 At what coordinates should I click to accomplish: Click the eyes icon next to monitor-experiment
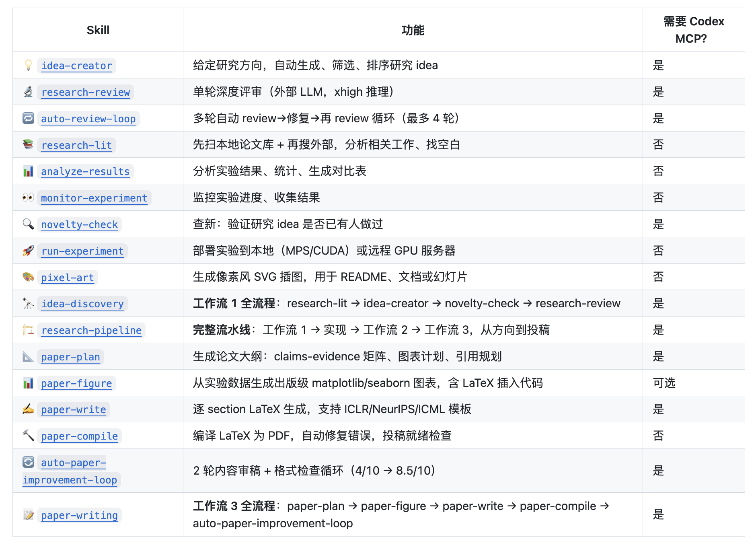[x=27, y=197]
